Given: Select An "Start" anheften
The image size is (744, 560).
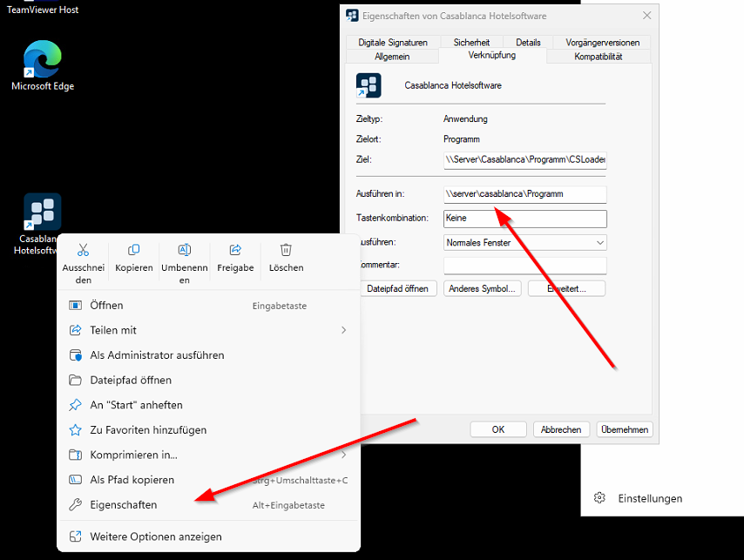Looking at the screenshot, I should [209, 405].
